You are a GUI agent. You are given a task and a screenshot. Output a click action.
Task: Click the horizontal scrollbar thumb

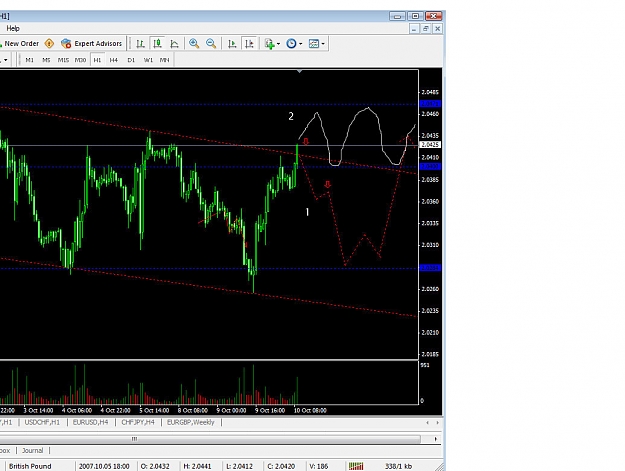[x=134, y=439]
